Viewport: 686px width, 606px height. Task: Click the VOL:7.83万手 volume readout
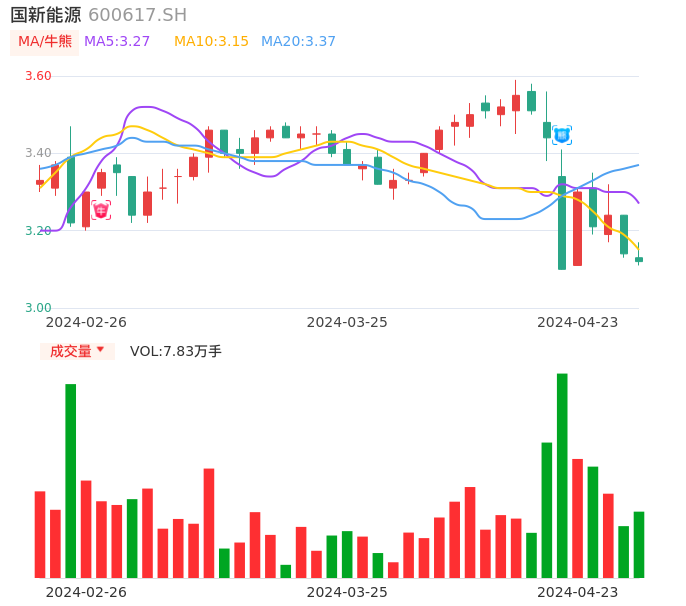pyautogui.click(x=176, y=351)
